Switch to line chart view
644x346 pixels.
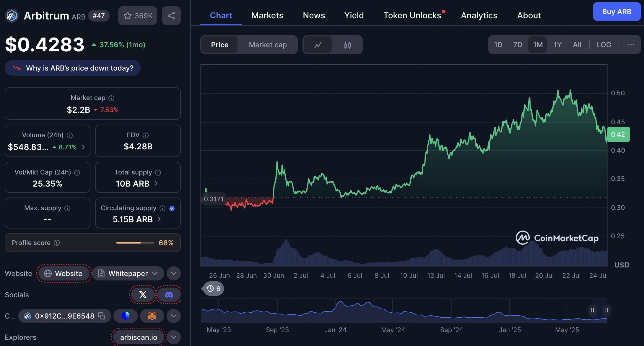(x=318, y=45)
